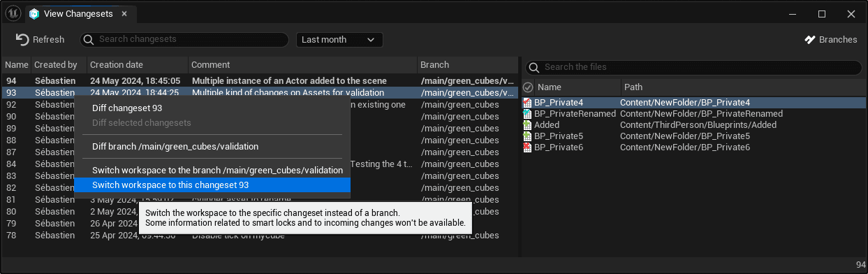This screenshot has width=868, height=274.
Task: Choose Diff changeset 93 menu entry
Action: point(212,108)
